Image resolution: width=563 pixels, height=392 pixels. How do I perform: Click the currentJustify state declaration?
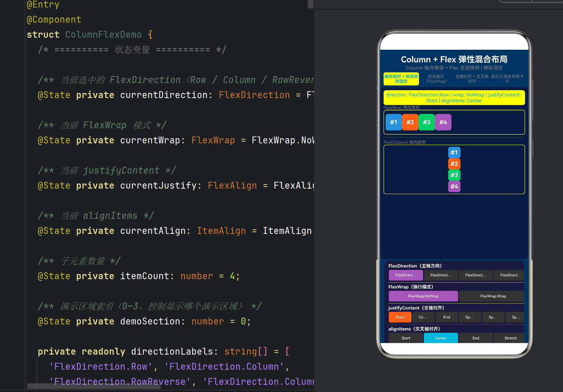pyautogui.click(x=176, y=186)
